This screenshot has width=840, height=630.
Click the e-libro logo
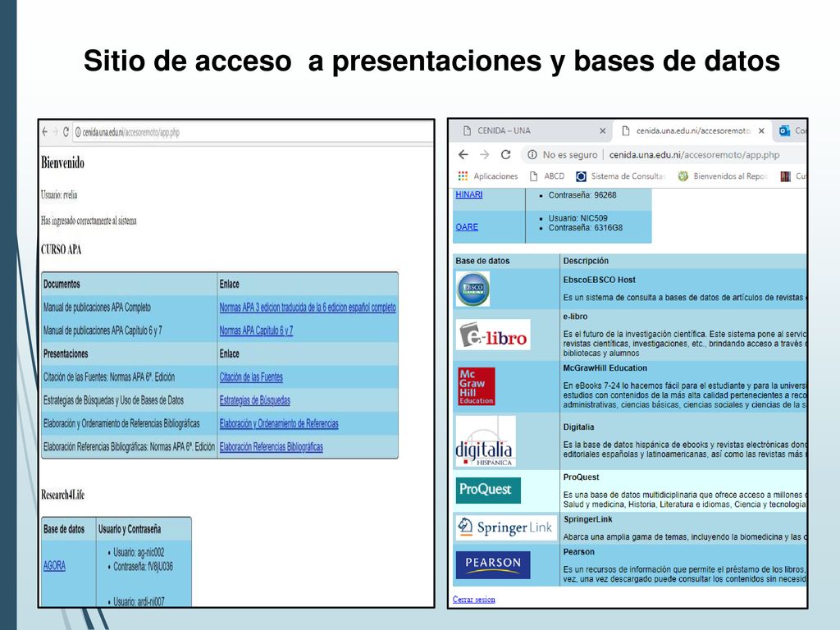(x=493, y=335)
